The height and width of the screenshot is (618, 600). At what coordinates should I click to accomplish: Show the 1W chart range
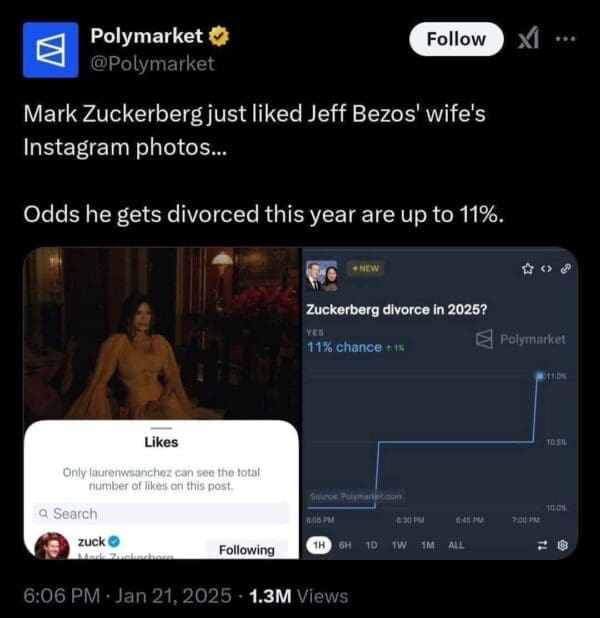point(398,545)
